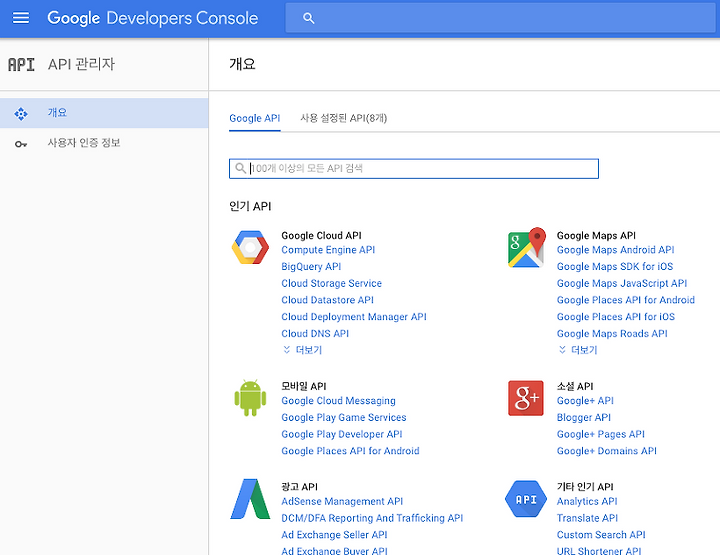Select 사용자 인증 정보 in the sidebar
Viewport: 720px width, 555px height.
(x=104, y=143)
